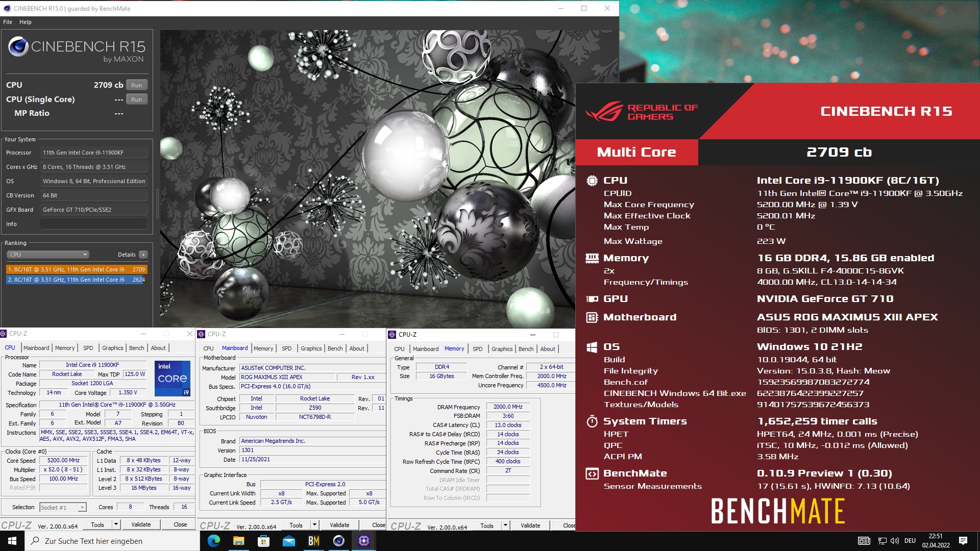Click the Info input field in Cinebench
The width and height of the screenshot is (980, 551).
(94, 224)
